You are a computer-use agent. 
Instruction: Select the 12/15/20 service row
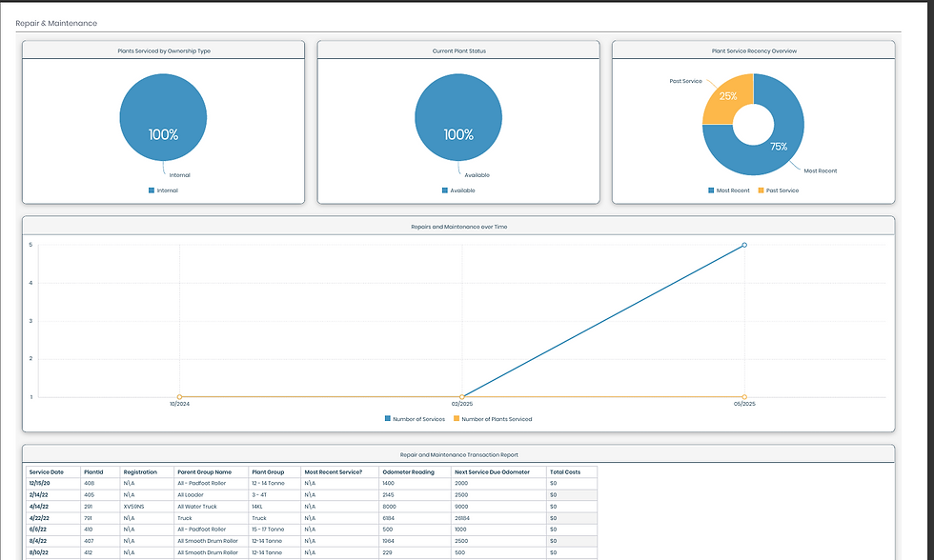311,483
